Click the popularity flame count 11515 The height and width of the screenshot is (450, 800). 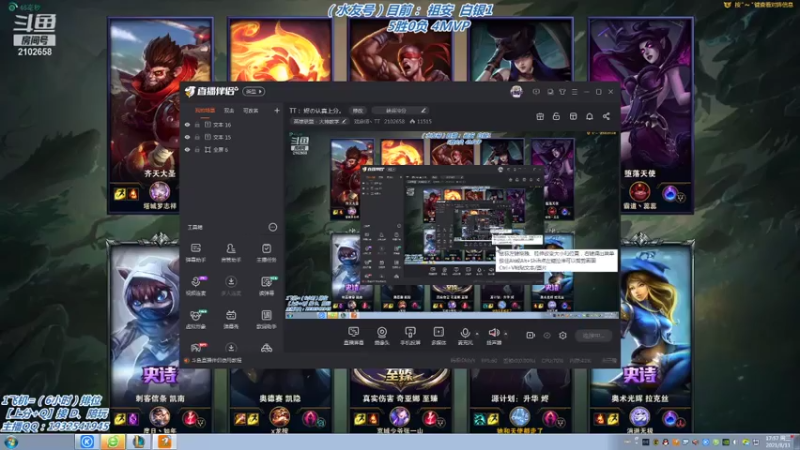[421, 121]
